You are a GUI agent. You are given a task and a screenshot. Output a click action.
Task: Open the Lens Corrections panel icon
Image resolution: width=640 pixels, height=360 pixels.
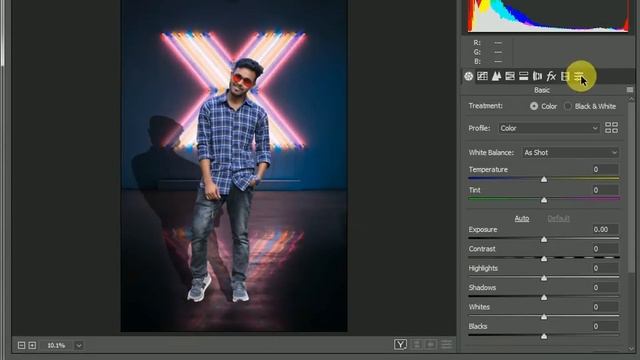click(538, 76)
